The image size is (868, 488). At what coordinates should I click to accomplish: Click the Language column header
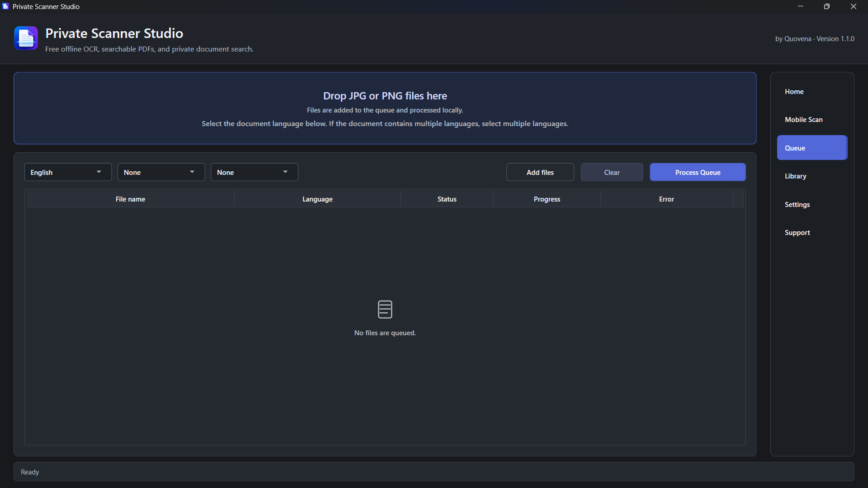coord(317,199)
